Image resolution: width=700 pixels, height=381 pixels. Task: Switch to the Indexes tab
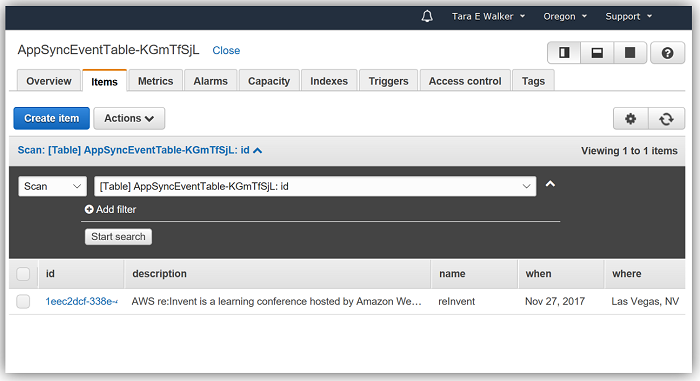click(329, 81)
